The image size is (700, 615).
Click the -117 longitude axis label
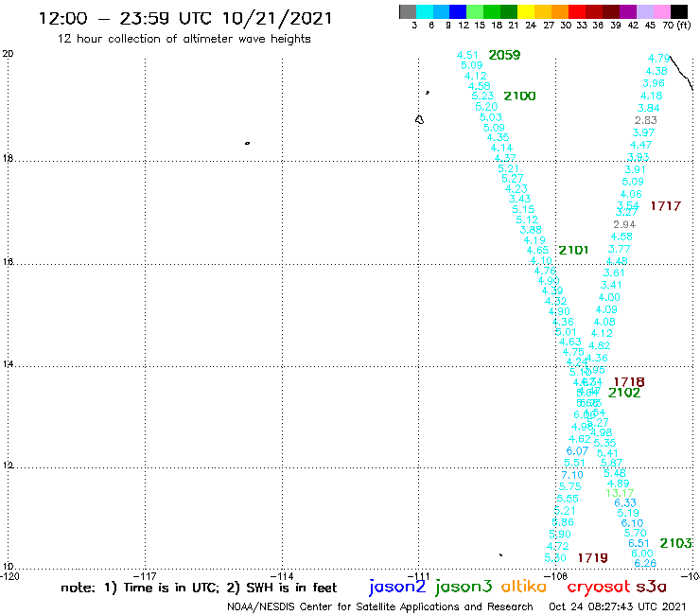point(145,576)
